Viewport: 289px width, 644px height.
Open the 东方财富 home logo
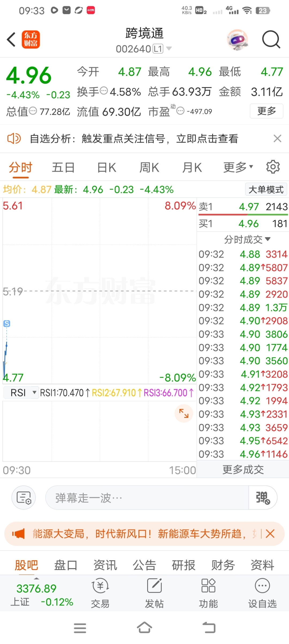[31, 40]
